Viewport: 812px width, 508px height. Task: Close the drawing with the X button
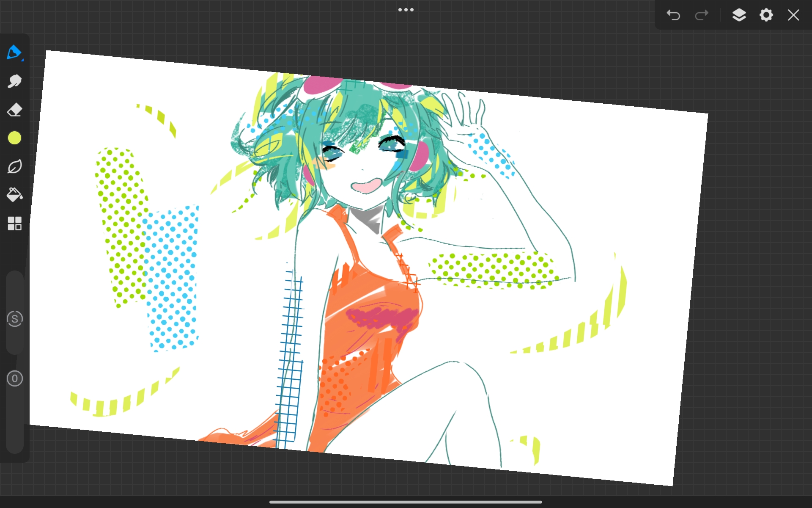pyautogui.click(x=793, y=15)
